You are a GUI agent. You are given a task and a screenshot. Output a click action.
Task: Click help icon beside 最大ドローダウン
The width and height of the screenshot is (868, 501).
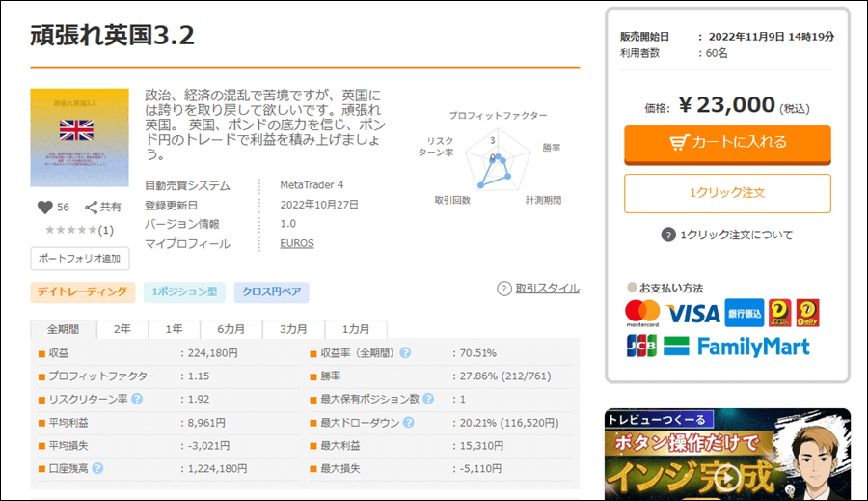click(408, 423)
